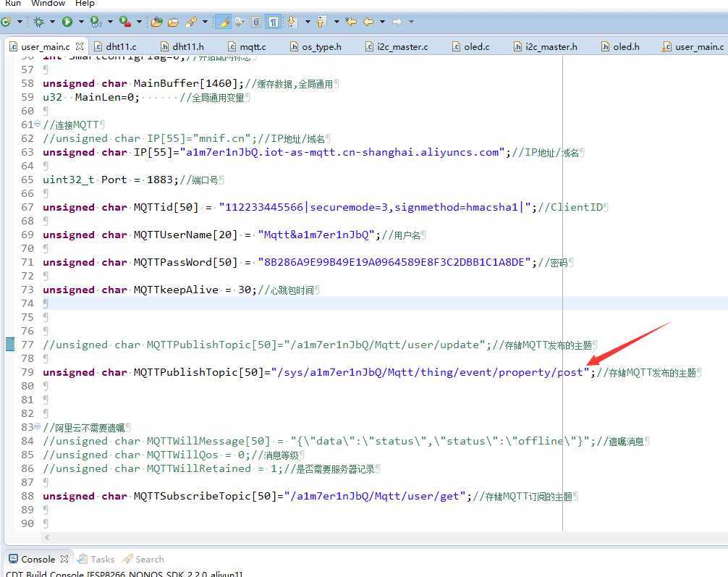Click the MQTTPassWord hash string
Viewport: 728px width, 577px height.
click(394, 262)
